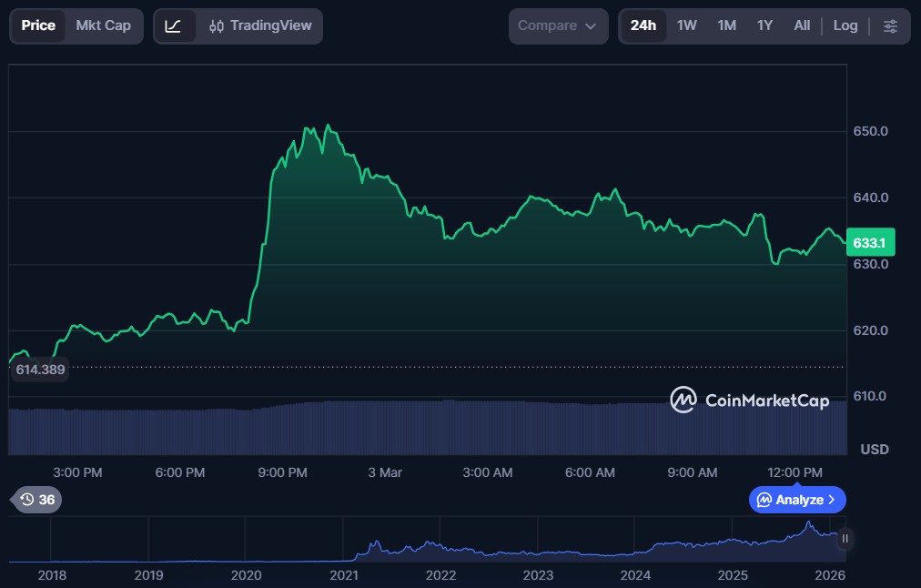Click the 614.389 opening price label
This screenshot has height=588, width=921.
pyautogui.click(x=41, y=370)
